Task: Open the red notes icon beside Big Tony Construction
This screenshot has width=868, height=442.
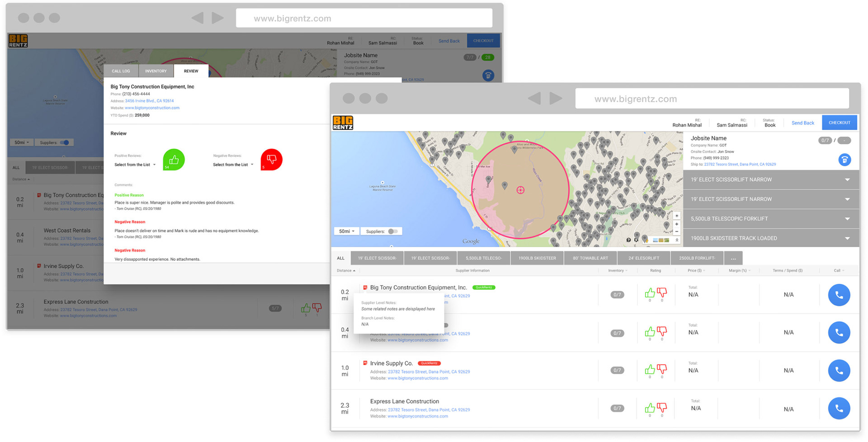Action: 365,287
